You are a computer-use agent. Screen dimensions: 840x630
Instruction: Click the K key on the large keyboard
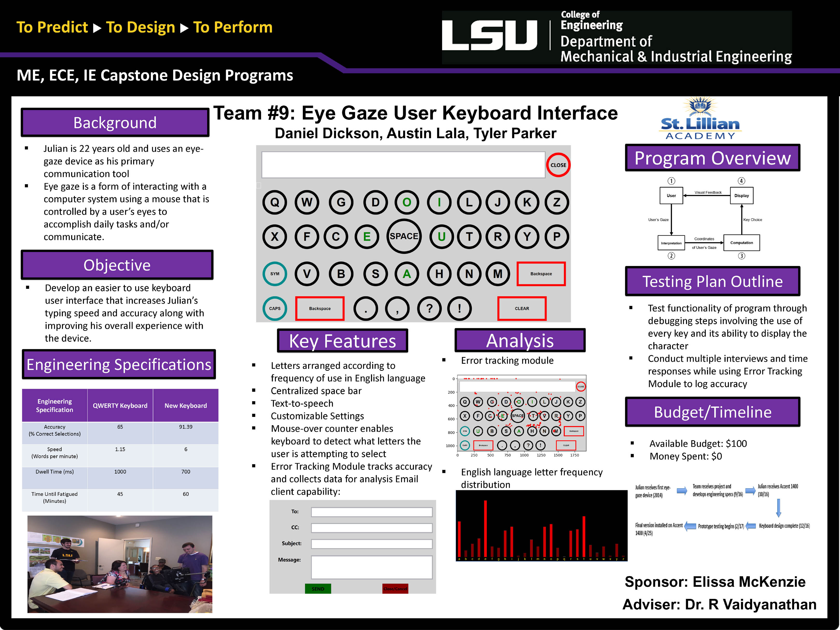(x=527, y=202)
